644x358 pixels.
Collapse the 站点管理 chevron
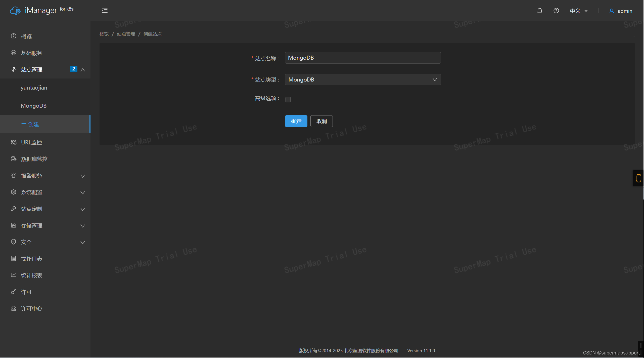(82, 70)
